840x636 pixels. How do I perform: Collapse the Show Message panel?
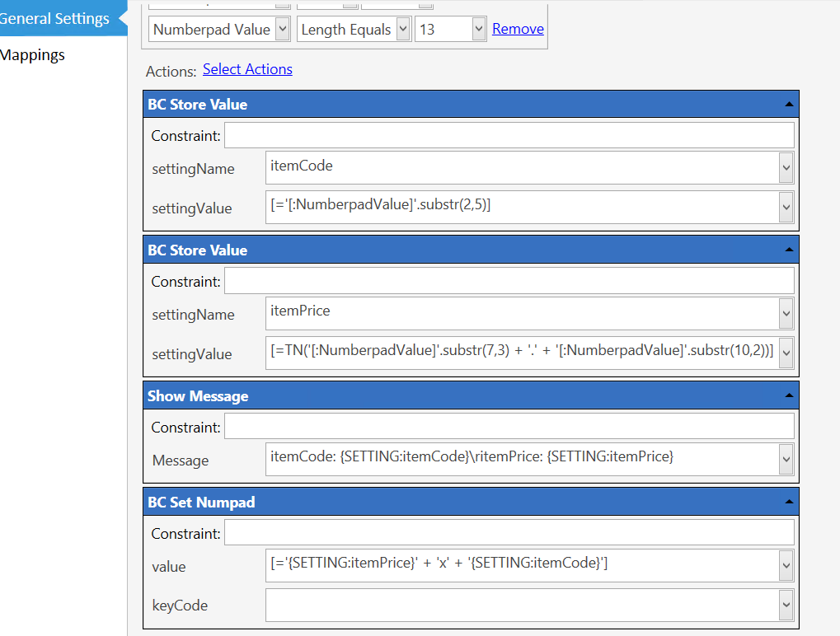click(x=789, y=395)
